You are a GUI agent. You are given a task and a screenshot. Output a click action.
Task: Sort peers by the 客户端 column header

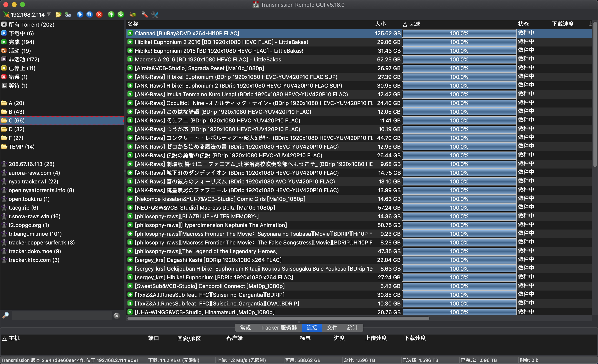click(234, 338)
